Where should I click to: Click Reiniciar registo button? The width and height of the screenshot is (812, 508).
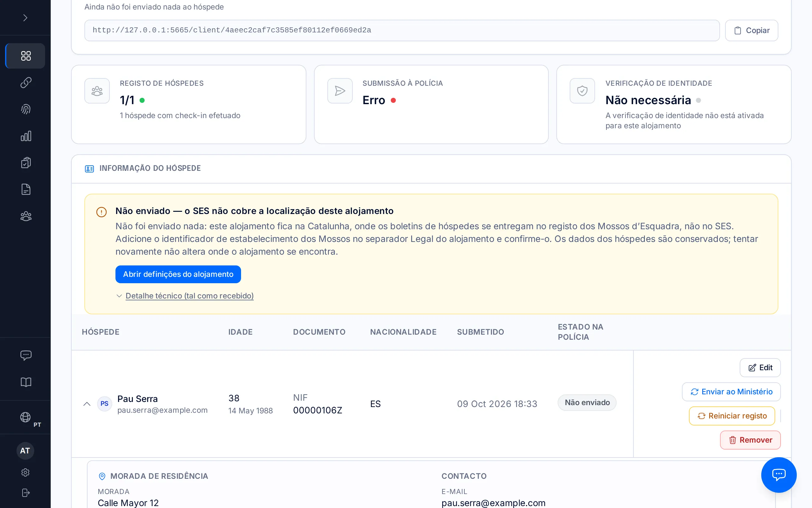tap(732, 416)
